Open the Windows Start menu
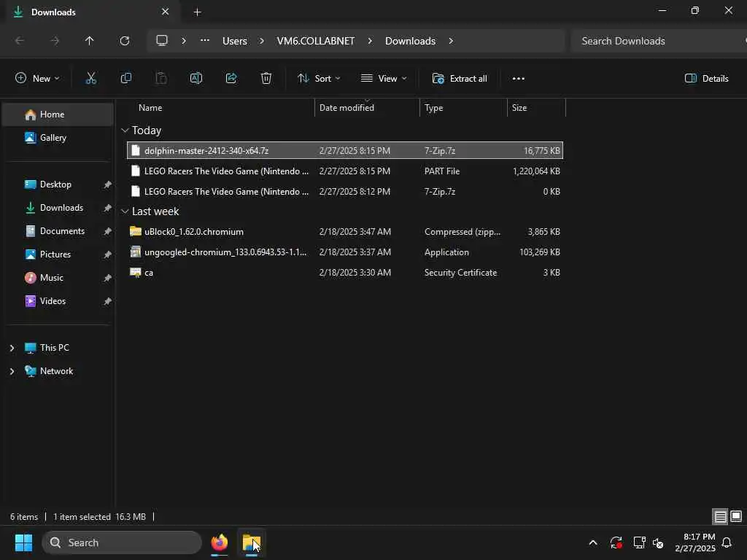Image resolution: width=747 pixels, height=560 pixels. coord(23,542)
